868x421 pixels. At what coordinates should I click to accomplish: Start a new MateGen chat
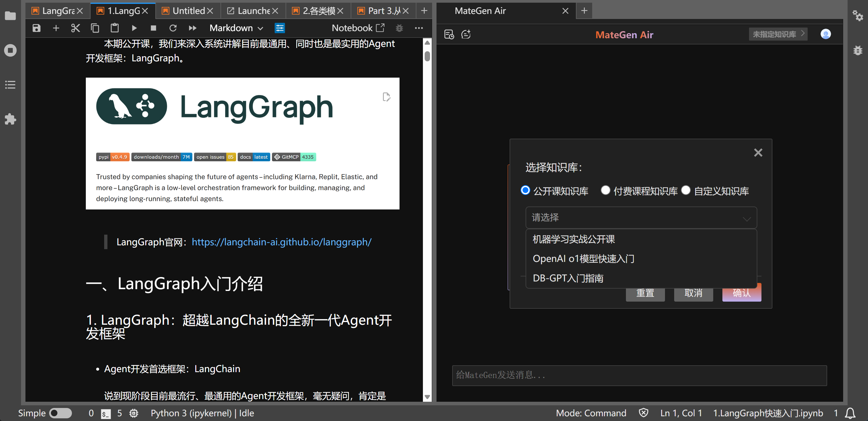(x=466, y=34)
